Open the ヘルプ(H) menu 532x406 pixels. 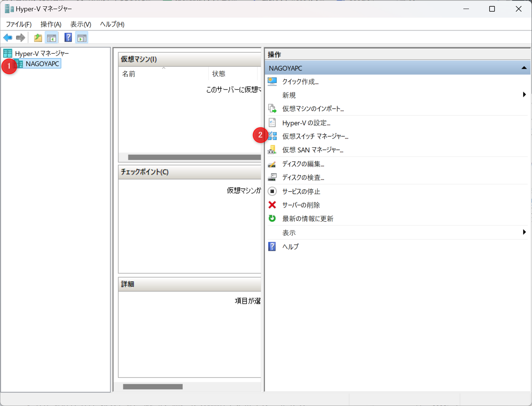click(112, 24)
